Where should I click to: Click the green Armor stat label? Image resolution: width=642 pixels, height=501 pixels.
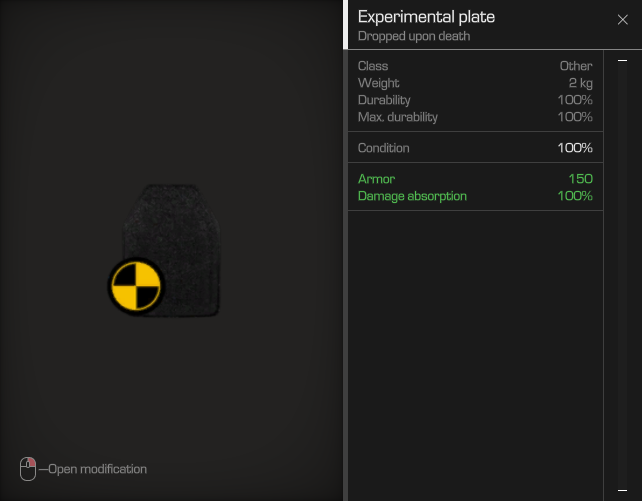coord(376,179)
